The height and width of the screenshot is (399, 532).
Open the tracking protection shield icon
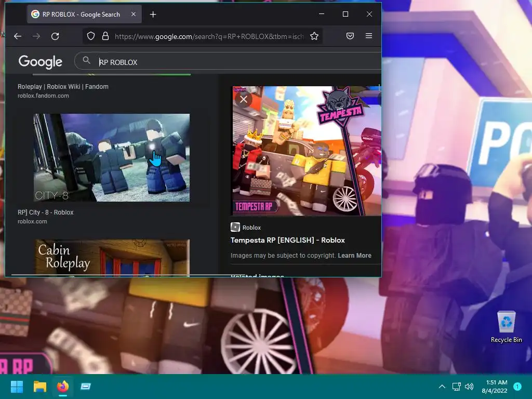coord(91,36)
